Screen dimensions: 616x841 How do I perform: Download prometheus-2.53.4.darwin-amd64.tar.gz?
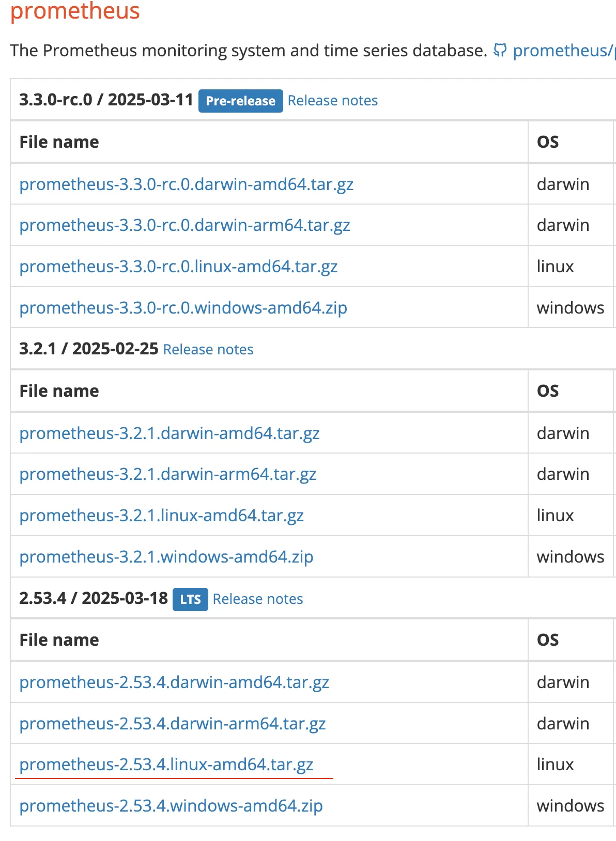click(174, 682)
